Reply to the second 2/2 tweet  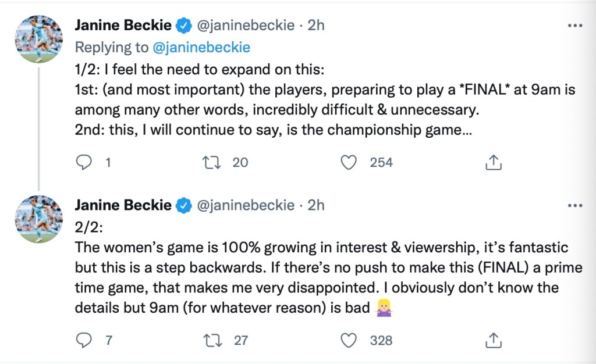tap(86, 340)
